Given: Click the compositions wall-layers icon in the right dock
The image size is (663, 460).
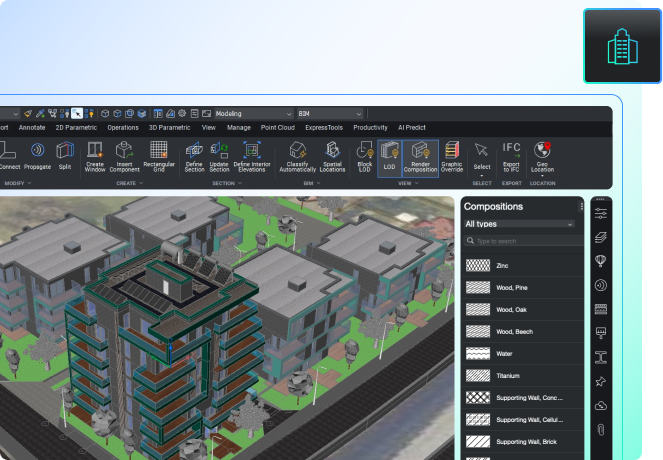Looking at the screenshot, I should pos(601,309).
